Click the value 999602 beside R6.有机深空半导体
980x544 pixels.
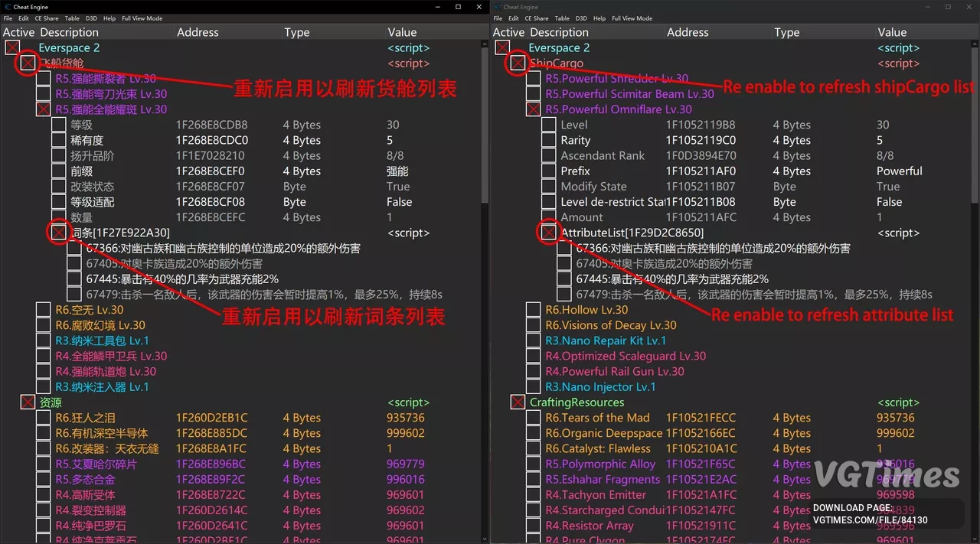tap(406, 433)
